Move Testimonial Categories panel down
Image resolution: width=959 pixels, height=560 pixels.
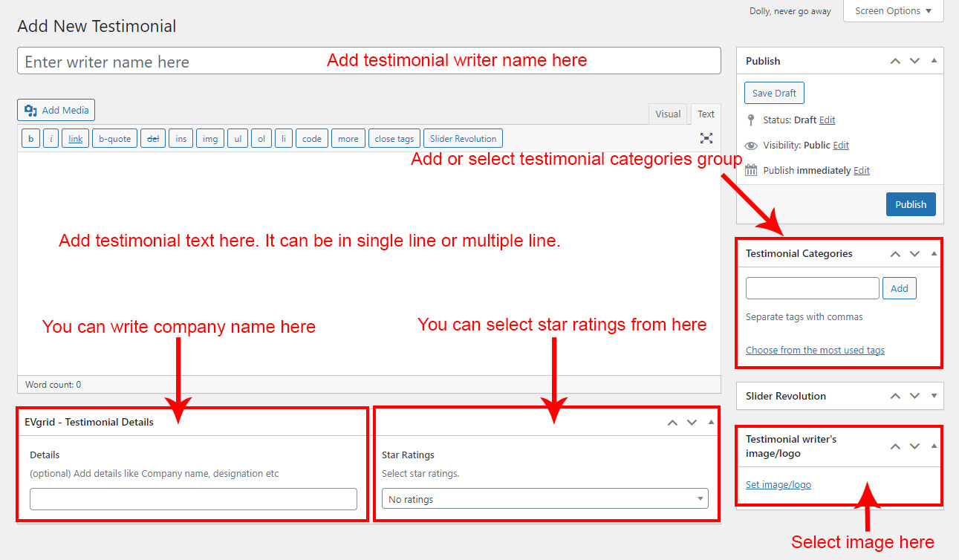tap(914, 254)
